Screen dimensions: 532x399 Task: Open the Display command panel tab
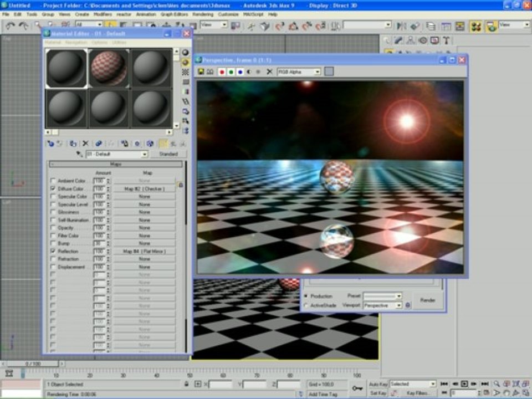click(x=434, y=40)
